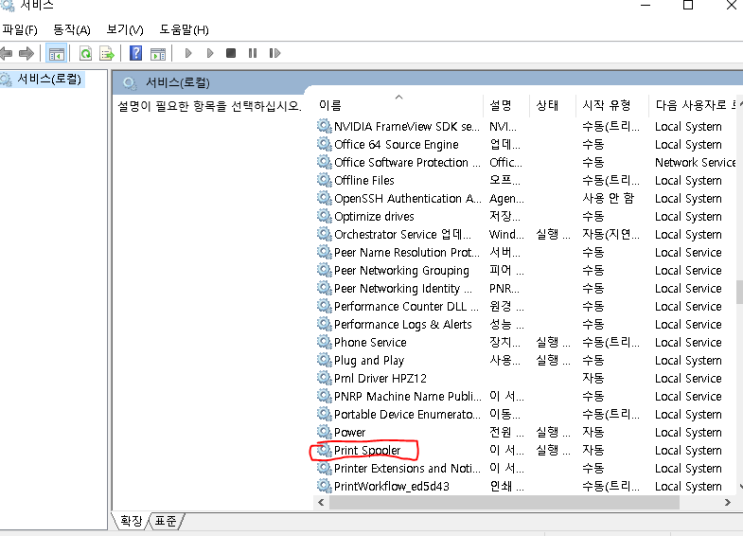Click the Refresh toolbar icon
The image size is (743, 536).
[x=86, y=54]
